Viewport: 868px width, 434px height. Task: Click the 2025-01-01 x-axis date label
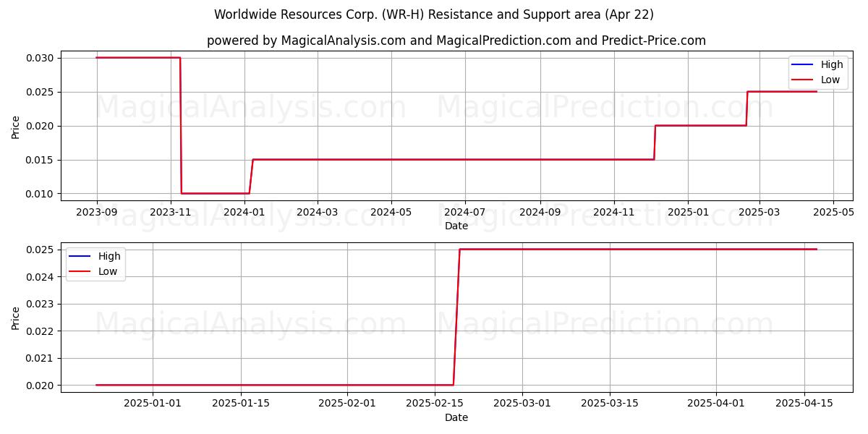(153, 404)
